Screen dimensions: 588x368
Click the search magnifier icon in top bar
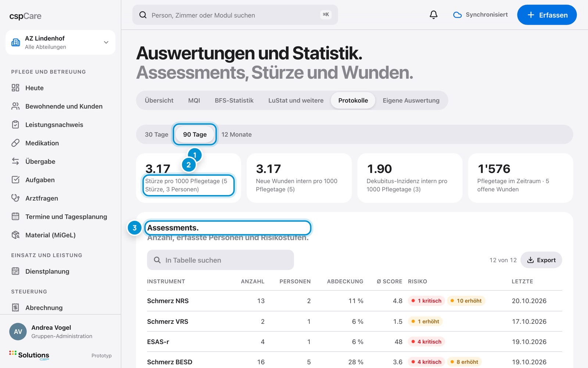click(x=143, y=15)
